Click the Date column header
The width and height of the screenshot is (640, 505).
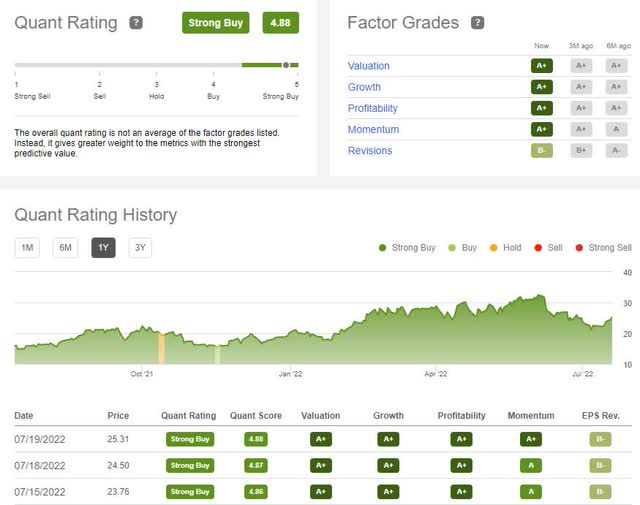(24, 416)
